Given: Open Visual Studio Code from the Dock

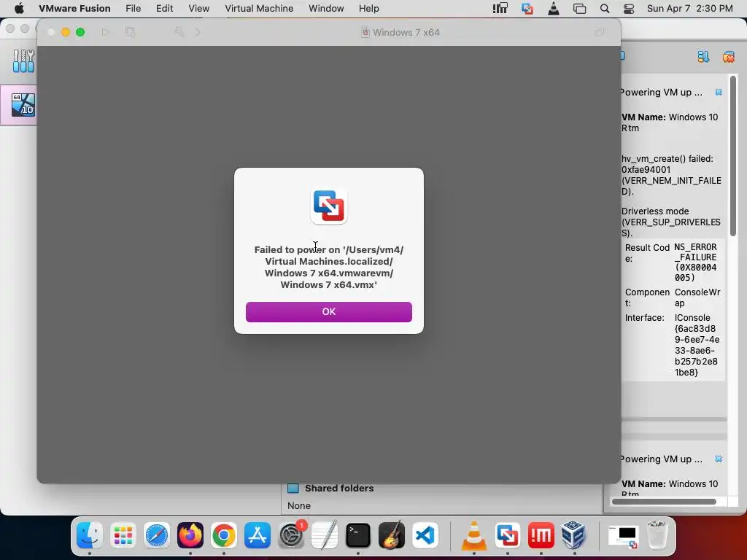Looking at the screenshot, I should [425, 534].
